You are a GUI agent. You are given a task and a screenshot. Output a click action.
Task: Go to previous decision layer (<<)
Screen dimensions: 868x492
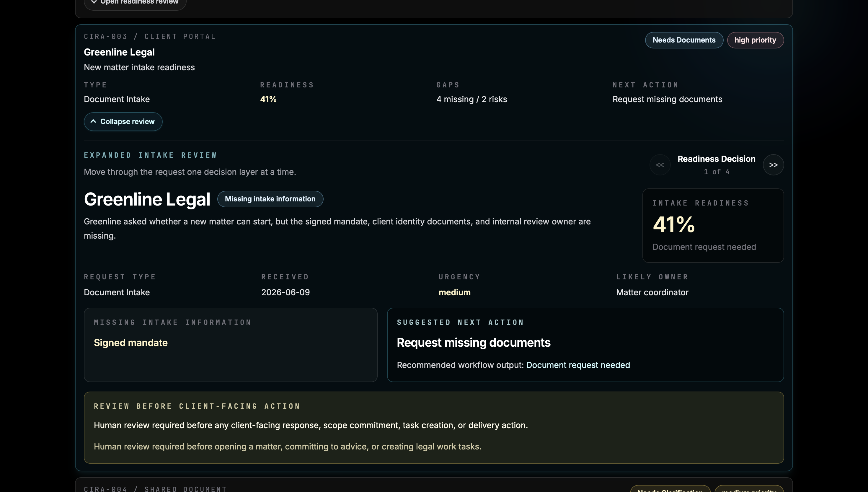pos(660,165)
